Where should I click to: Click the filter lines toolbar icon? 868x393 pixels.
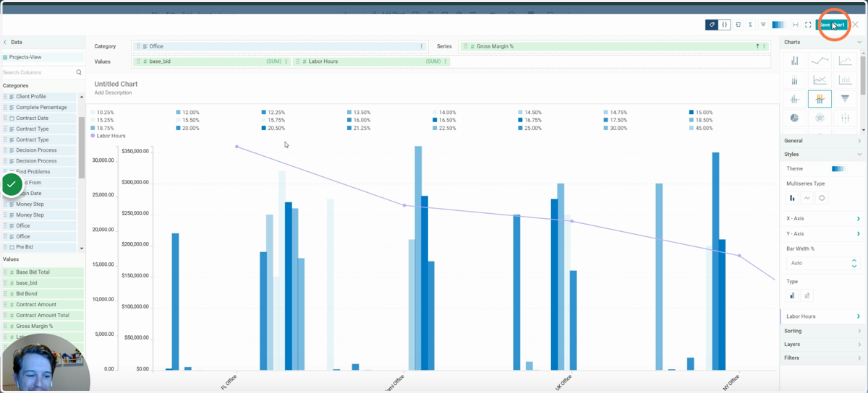[763, 25]
